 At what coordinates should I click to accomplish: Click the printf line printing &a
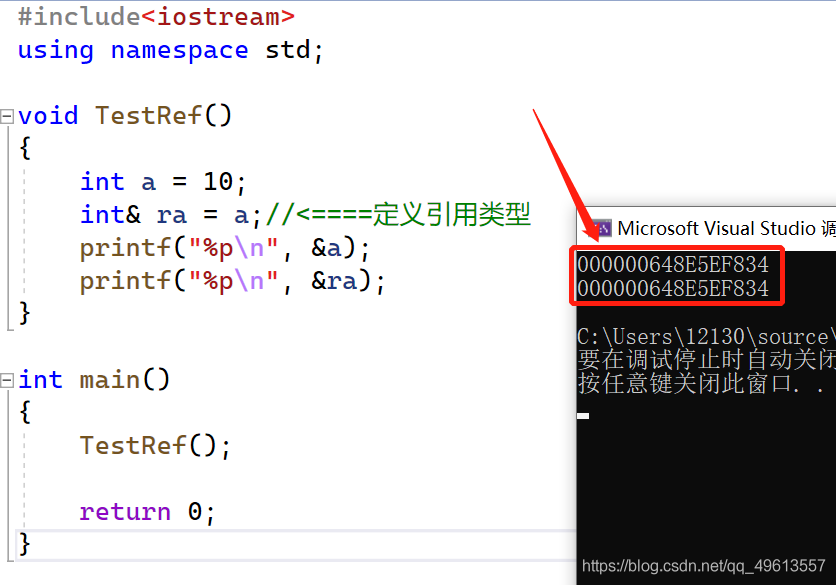(224, 248)
